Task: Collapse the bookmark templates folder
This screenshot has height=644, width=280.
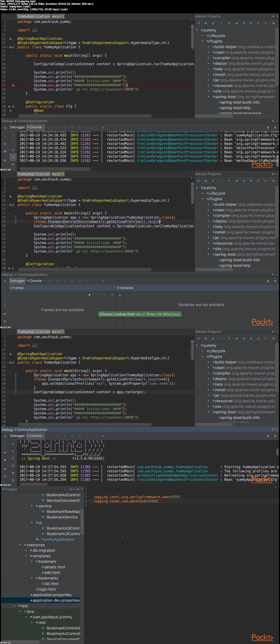Action: click(x=32, y=561)
